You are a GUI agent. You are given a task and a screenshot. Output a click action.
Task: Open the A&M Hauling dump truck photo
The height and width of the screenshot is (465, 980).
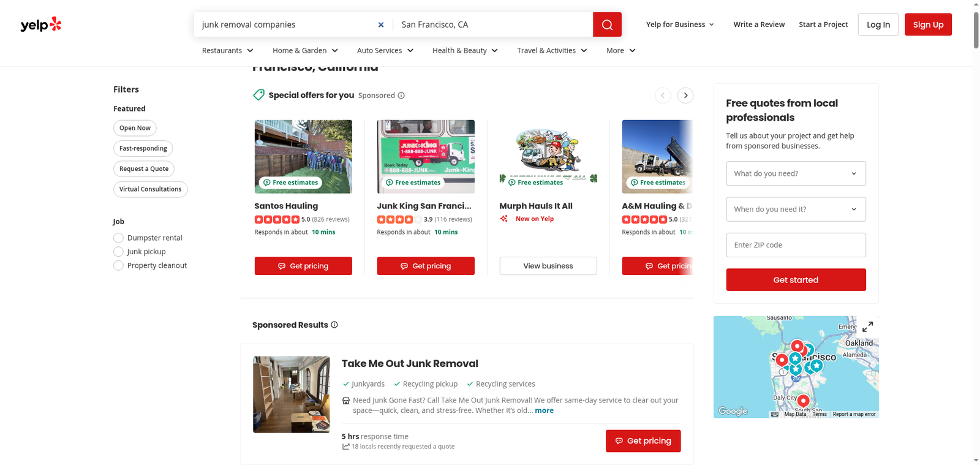657,157
